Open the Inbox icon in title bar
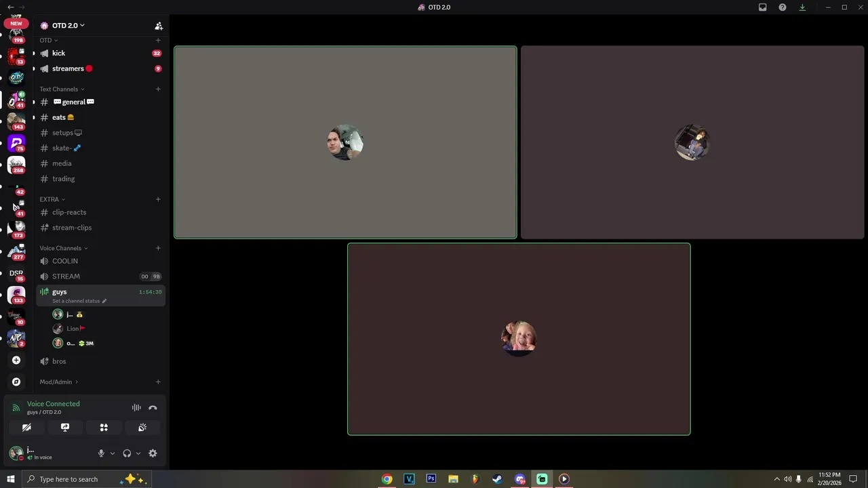 763,7
